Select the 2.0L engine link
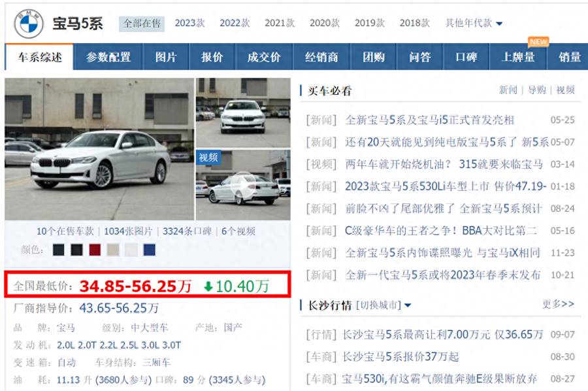This screenshot has width=588, height=391. [x=65, y=345]
